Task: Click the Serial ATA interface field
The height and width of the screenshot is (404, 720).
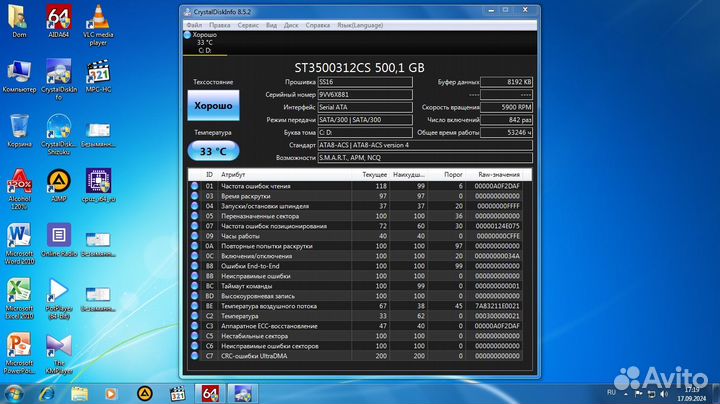Action: [x=365, y=107]
